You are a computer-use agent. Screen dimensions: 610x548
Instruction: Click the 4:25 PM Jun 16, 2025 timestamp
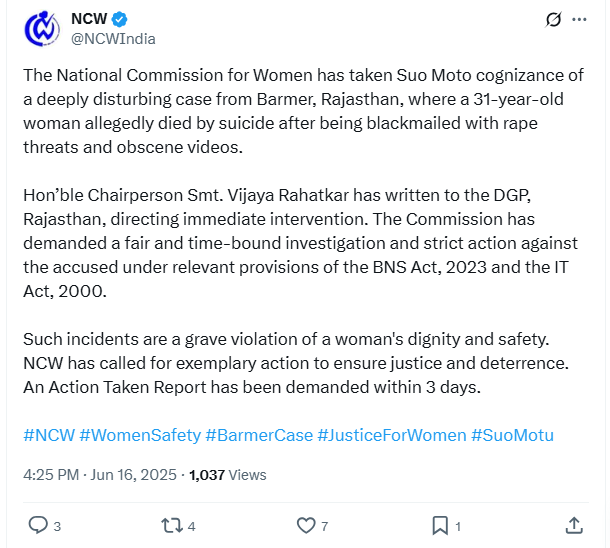pos(100,475)
